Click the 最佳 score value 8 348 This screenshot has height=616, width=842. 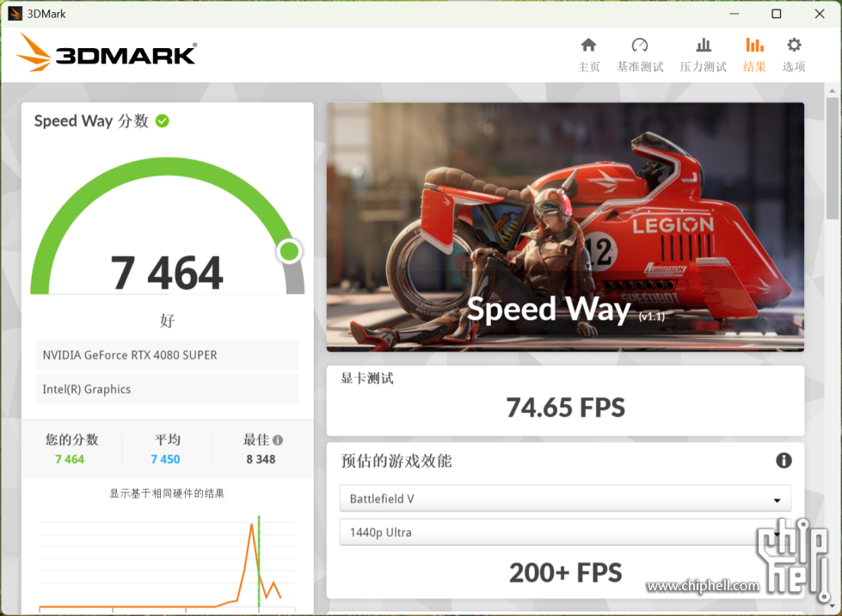261,459
